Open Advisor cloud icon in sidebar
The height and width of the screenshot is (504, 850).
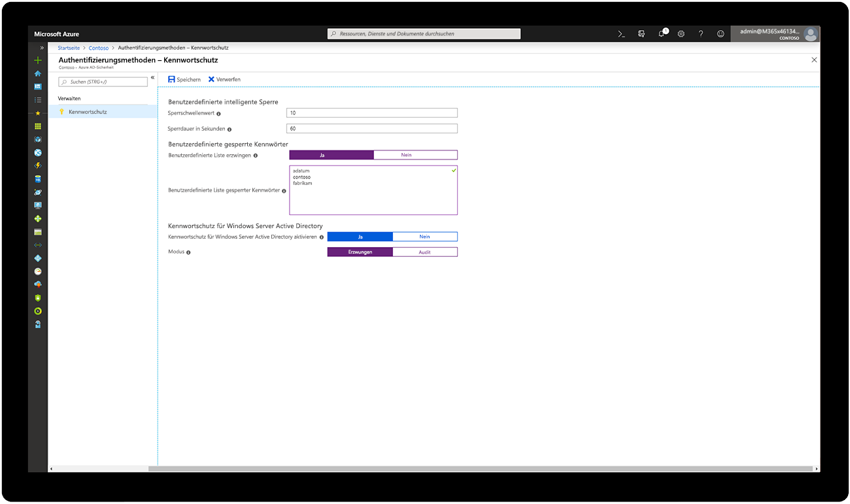(x=38, y=284)
